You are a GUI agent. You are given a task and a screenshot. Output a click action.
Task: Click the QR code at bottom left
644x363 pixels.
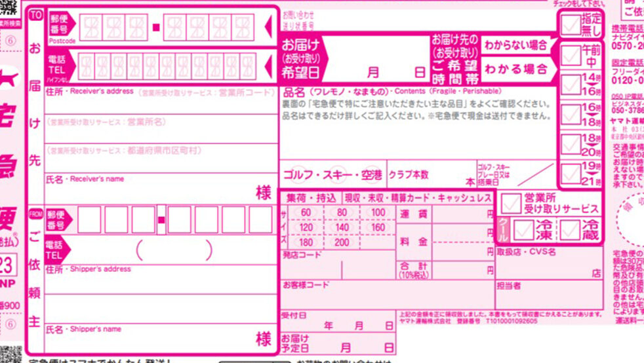[x=10, y=354]
